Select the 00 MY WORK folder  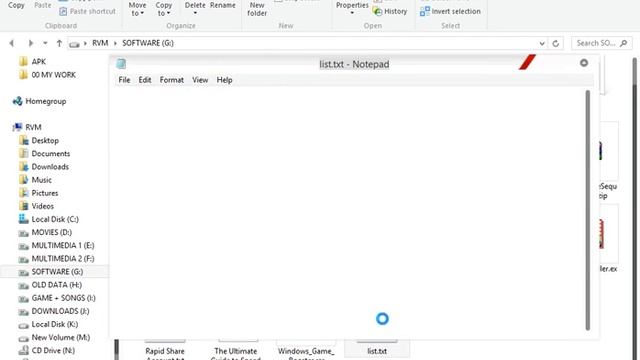pos(53,75)
